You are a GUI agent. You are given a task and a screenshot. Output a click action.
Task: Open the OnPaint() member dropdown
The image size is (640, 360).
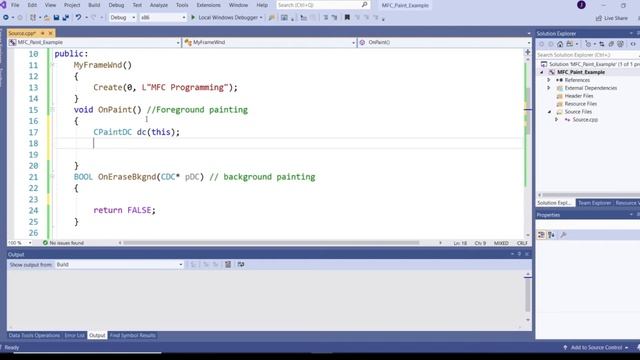444,42
